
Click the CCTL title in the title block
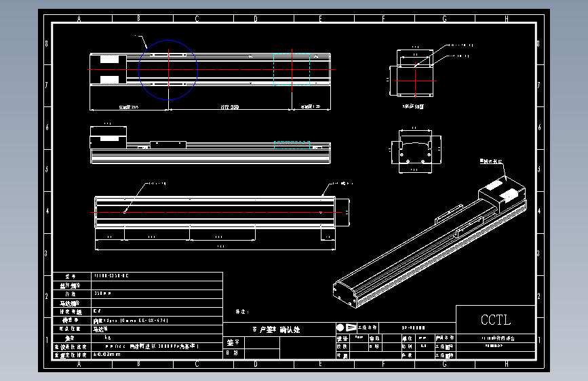(495, 320)
